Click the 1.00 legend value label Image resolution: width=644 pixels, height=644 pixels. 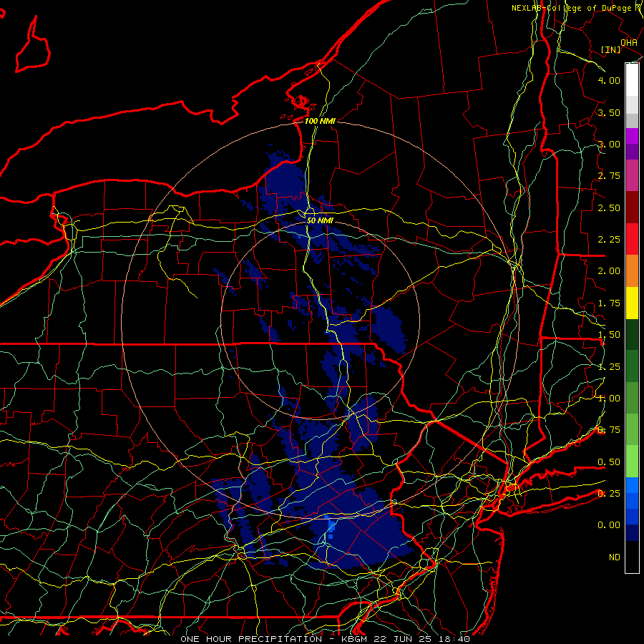[609, 399]
